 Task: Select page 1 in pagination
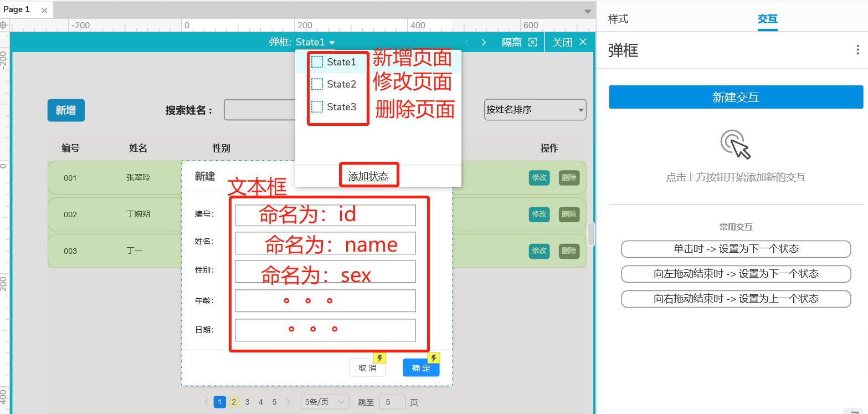click(220, 402)
